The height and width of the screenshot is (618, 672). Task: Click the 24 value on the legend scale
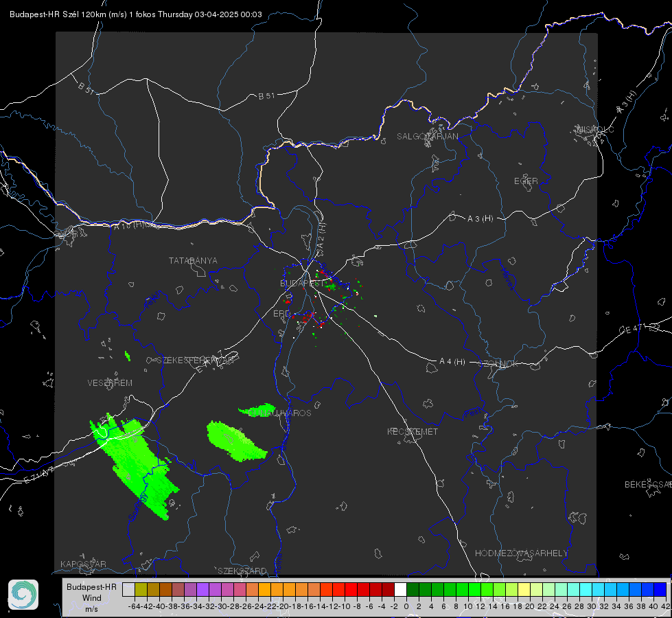point(555,606)
